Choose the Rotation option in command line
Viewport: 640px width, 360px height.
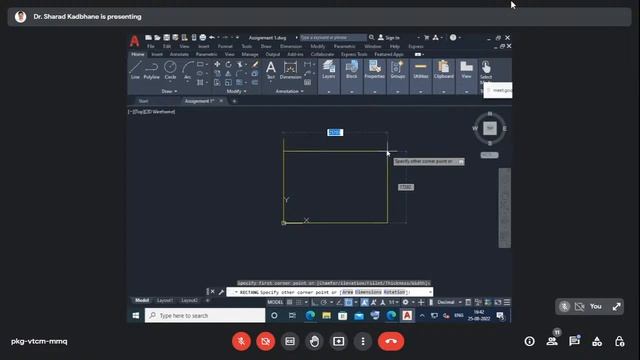pos(395,292)
